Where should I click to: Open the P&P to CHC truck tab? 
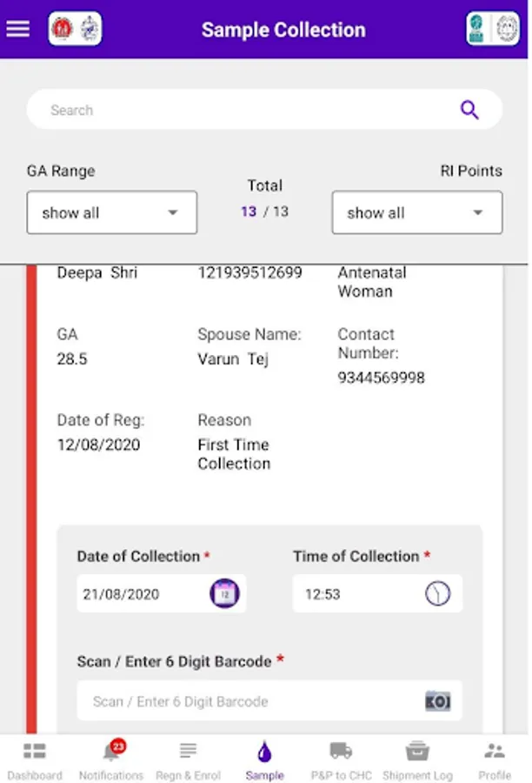tap(341, 759)
